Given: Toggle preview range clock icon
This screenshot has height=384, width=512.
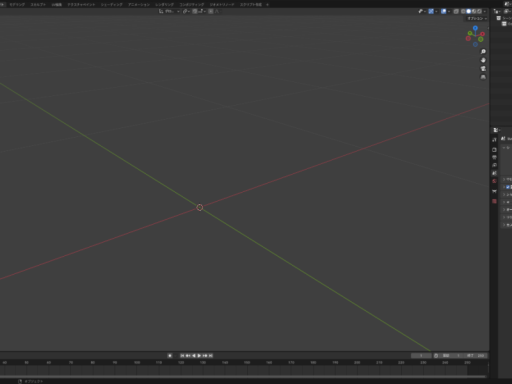Looking at the screenshot, I should 436,356.
